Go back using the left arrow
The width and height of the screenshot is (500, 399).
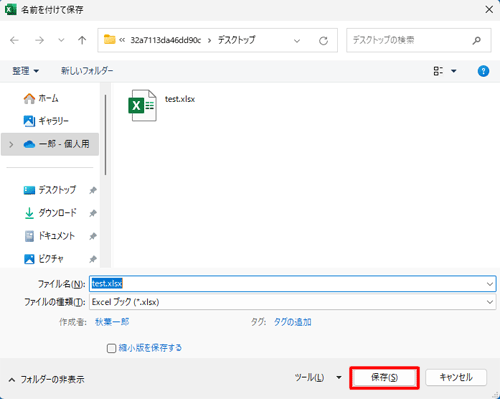(x=14, y=40)
